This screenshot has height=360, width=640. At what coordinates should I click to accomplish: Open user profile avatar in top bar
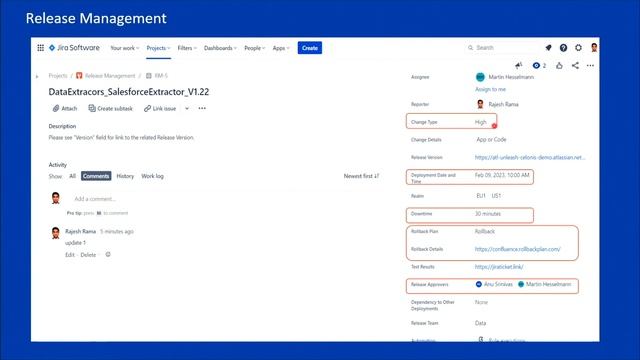[594, 48]
